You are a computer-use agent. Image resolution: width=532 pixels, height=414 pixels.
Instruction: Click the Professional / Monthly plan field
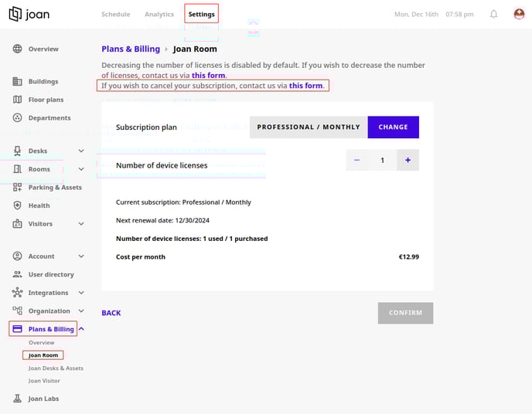(309, 127)
